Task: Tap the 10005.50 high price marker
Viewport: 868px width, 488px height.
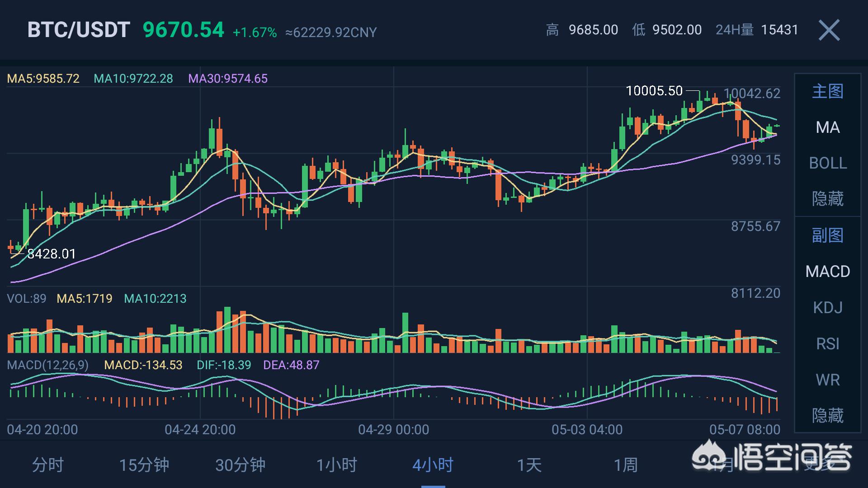Action: (654, 91)
